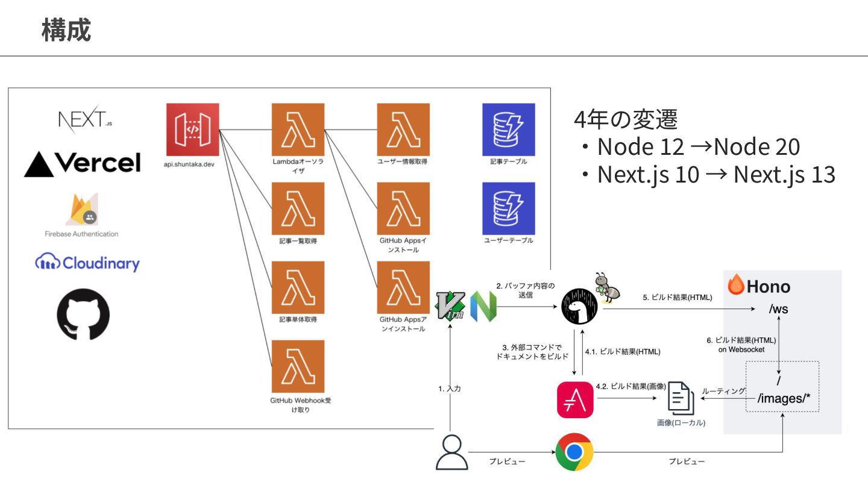Viewport: 868px width, 488px height.
Task: Select the GitHub Webhook受け取り Lambda icon
Action: 298,366
